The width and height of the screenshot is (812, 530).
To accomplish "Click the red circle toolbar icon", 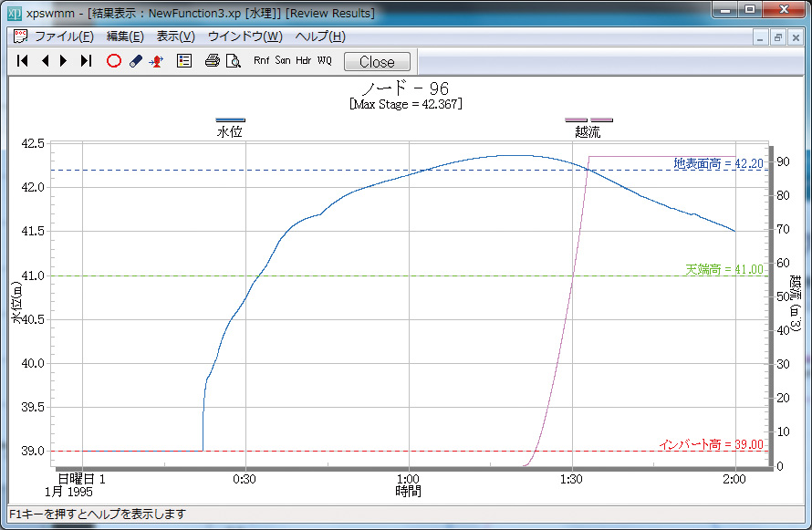I will point(114,61).
